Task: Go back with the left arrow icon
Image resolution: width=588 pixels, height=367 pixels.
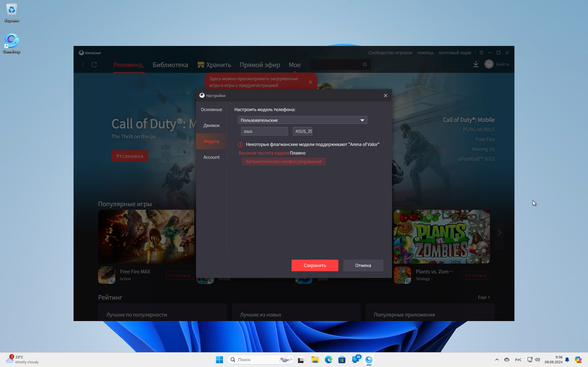Action: coord(83,65)
